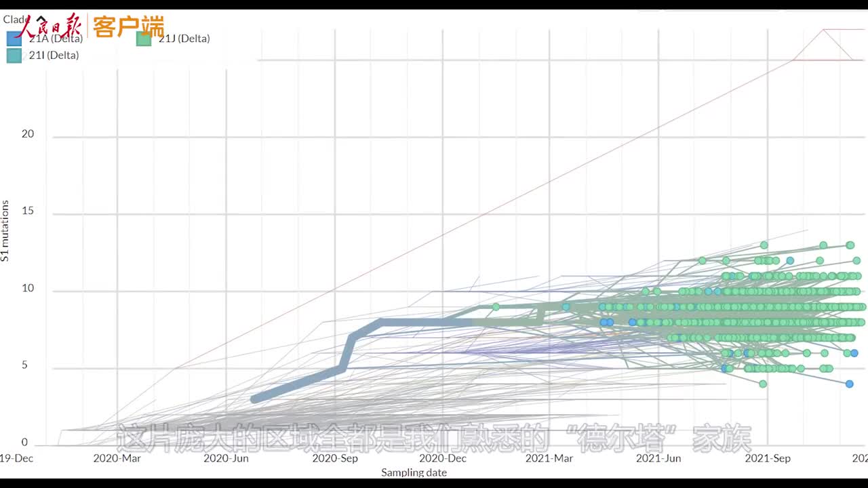Select the lowest blue node at right edge
The width and height of the screenshot is (868, 488).
point(849,384)
